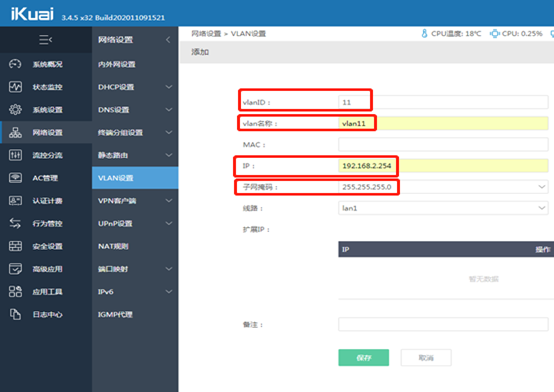Click the green 保存 button
The height and width of the screenshot is (392, 554).
click(x=364, y=358)
